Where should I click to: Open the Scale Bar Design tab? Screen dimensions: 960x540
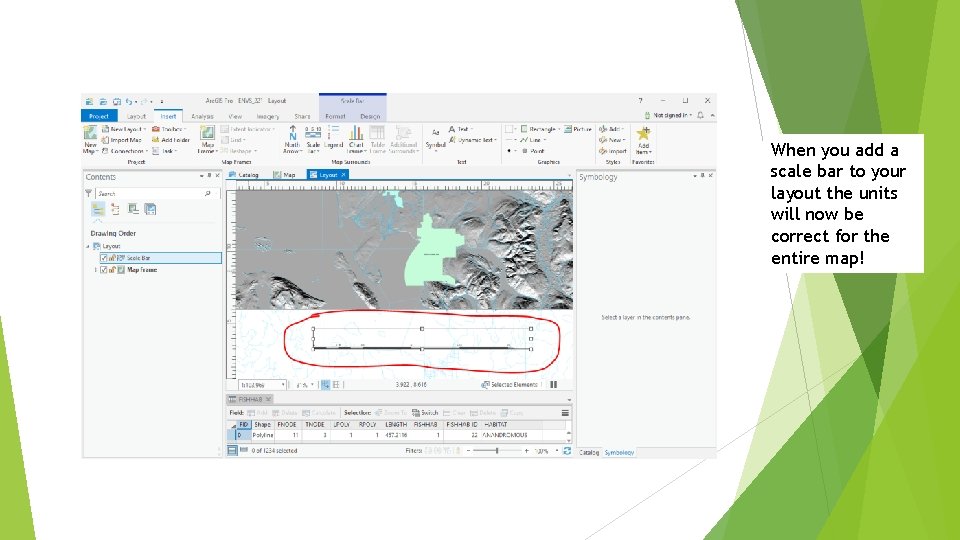tap(370, 116)
